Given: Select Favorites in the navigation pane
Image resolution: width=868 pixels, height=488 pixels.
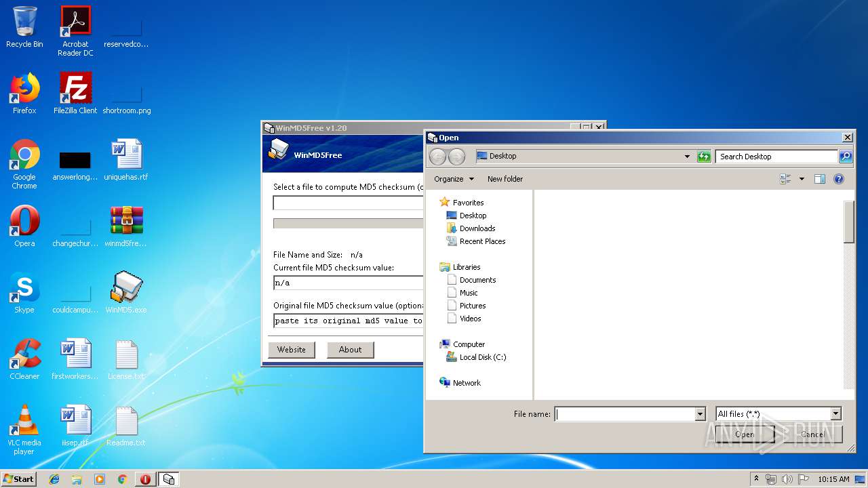Looking at the screenshot, I should pyautogui.click(x=468, y=203).
